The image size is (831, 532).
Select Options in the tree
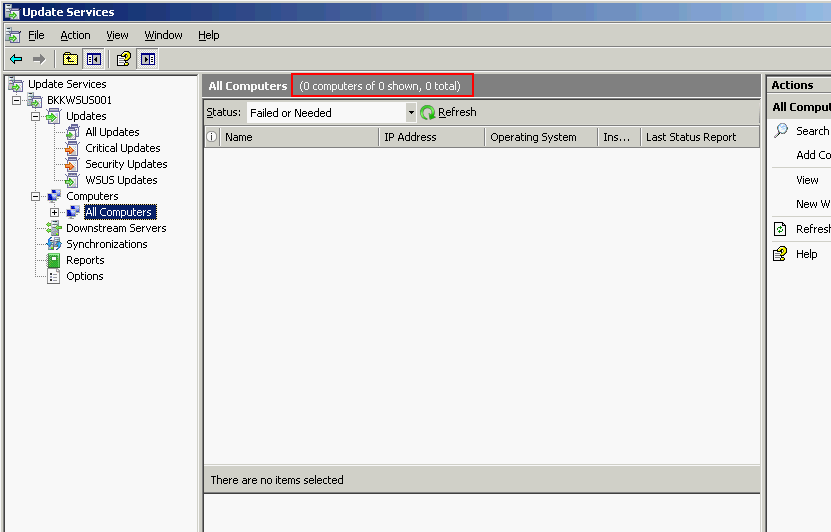tap(85, 277)
